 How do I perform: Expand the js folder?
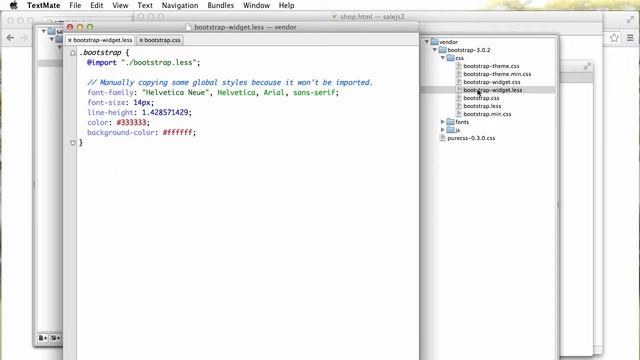point(443,130)
